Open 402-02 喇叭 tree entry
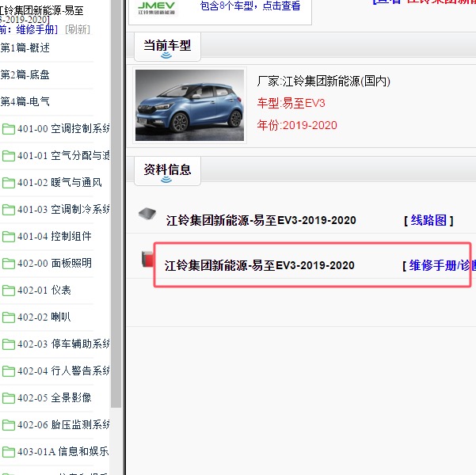 [x=44, y=317]
